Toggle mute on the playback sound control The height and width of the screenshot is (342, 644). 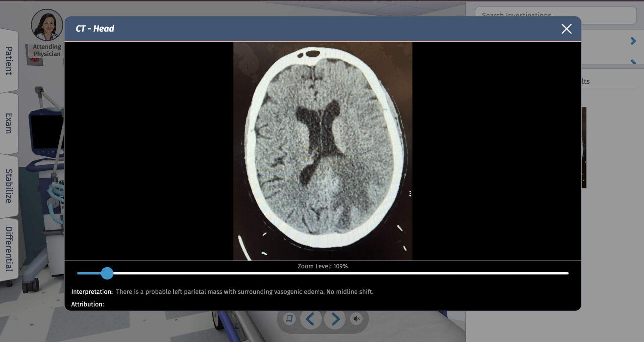point(357,319)
